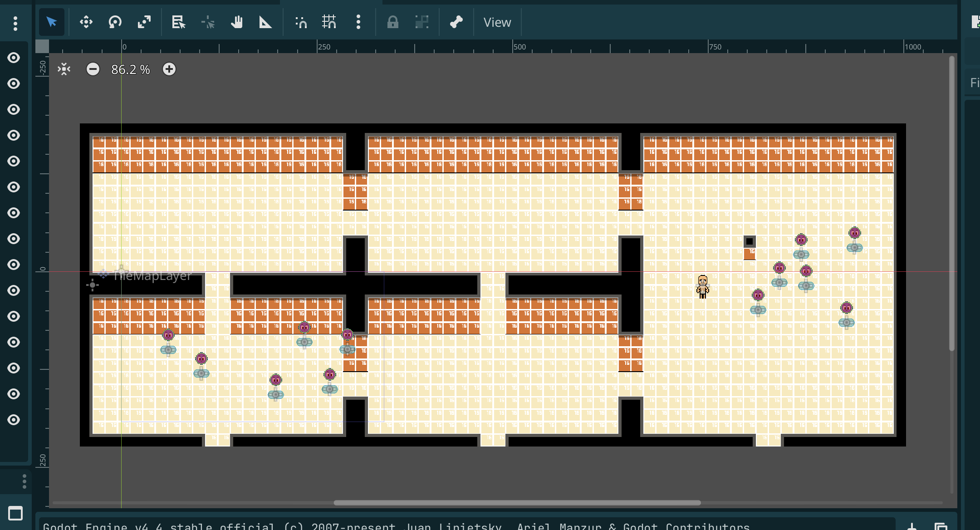Toggle the bottommost eye visibility icon
This screenshot has height=530, width=980.
pos(14,420)
